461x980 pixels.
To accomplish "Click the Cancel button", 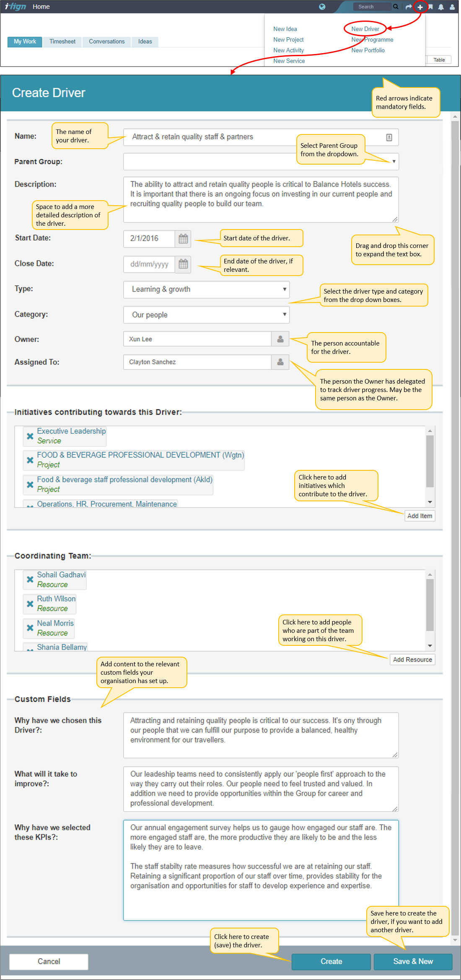I will [x=49, y=962].
